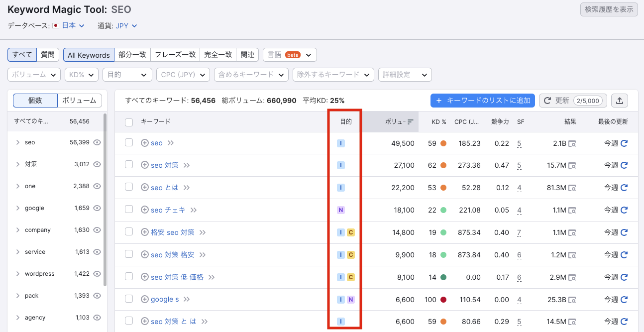
Task: Click the 検索履歴を表示 button
Action: [609, 9]
